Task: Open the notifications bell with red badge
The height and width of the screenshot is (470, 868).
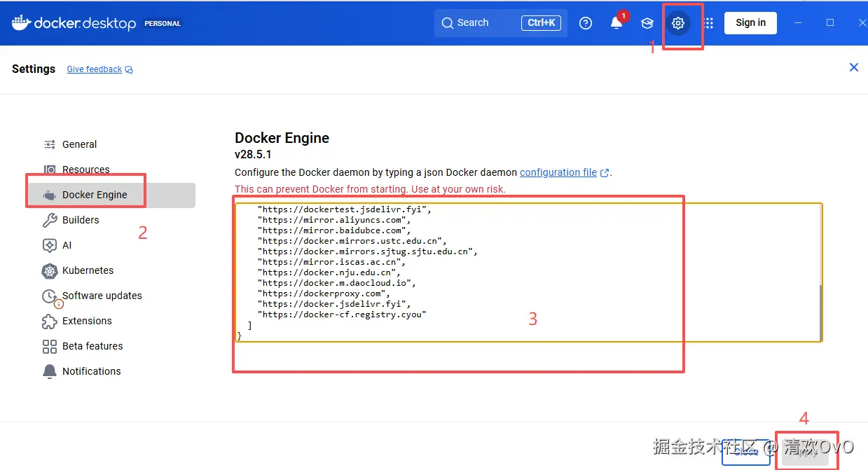Action: tap(616, 22)
